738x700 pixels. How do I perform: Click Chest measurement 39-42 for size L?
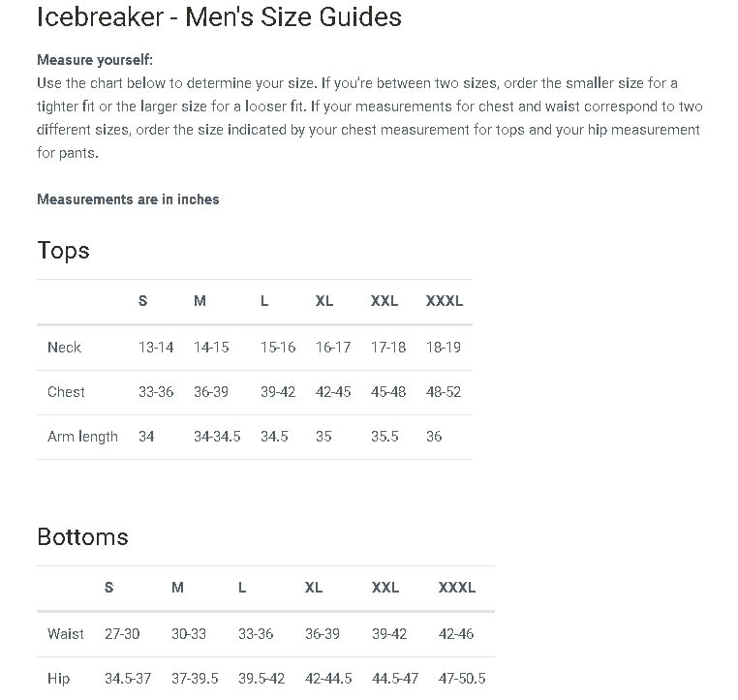tap(278, 392)
